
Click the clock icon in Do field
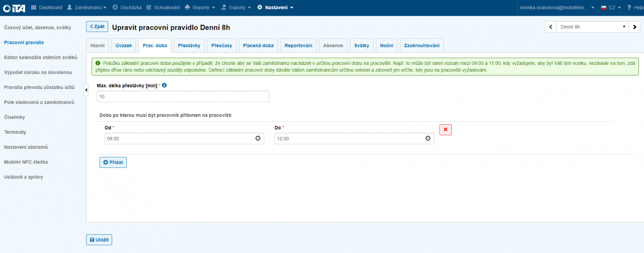pos(428,138)
